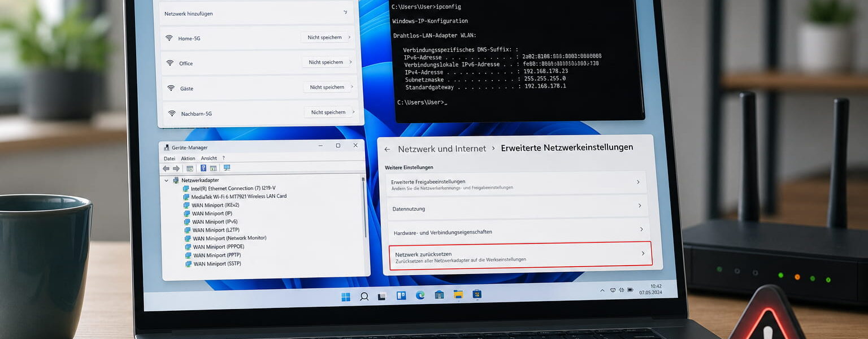Image resolution: width=868 pixels, height=339 pixels.
Task: Click the Geräte-Manager title bar app icon
Action: 167,147
